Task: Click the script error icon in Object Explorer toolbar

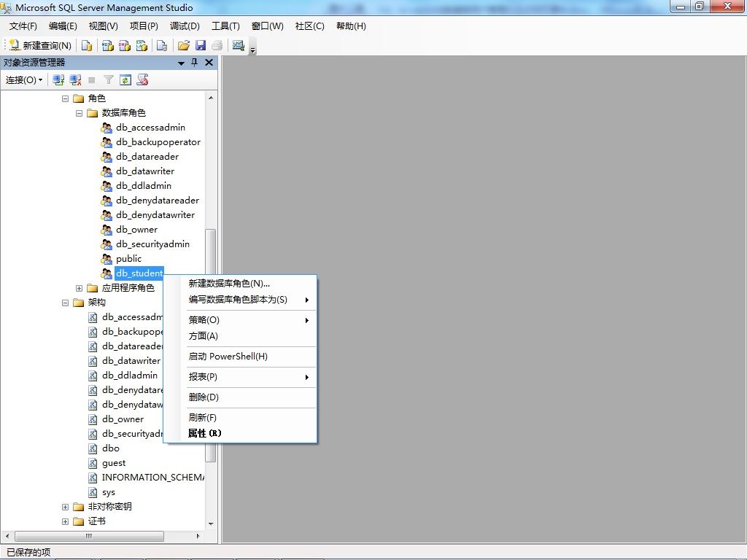Action: (142, 80)
